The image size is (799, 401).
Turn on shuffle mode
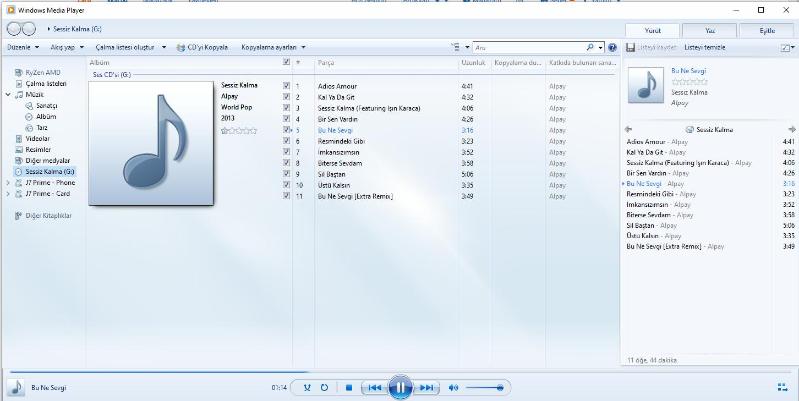(x=308, y=387)
